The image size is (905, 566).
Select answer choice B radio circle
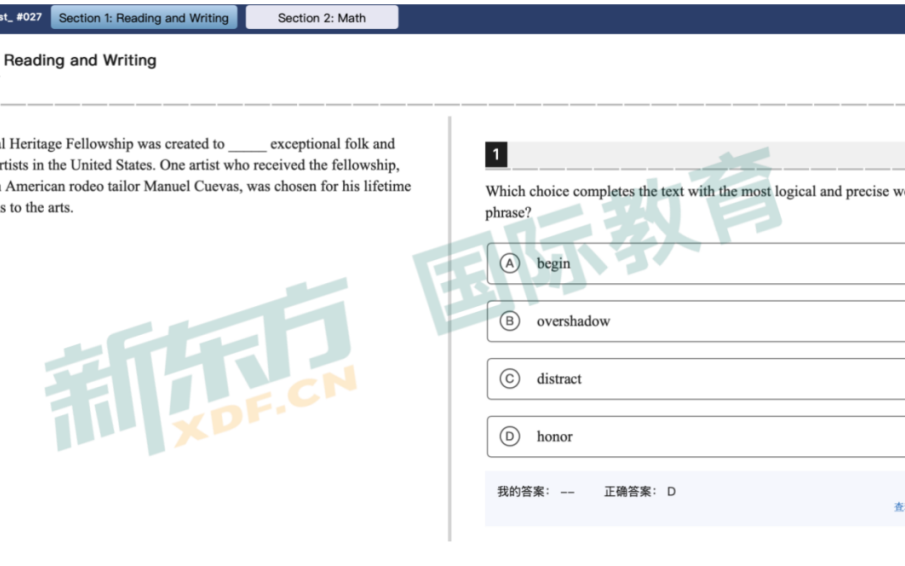[x=510, y=321]
